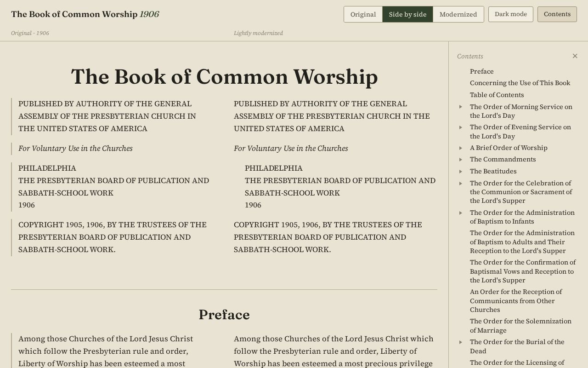588x368 pixels.
Task: Open Administration of Baptism to Infants link
Action: pos(522,217)
